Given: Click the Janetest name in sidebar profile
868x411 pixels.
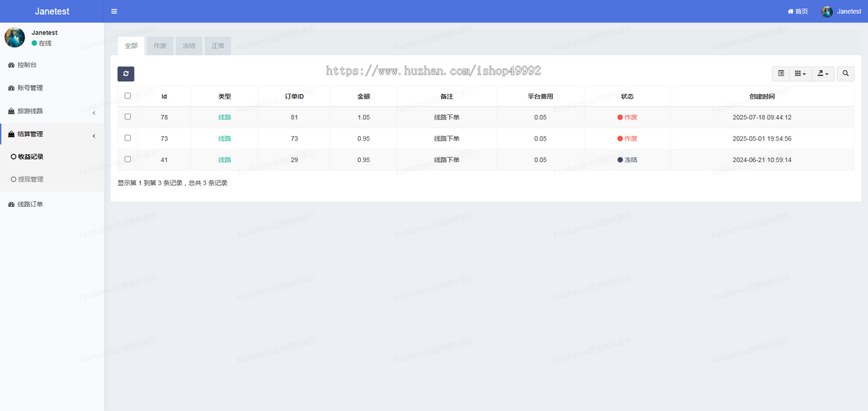Looking at the screenshot, I should pyautogui.click(x=45, y=33).
